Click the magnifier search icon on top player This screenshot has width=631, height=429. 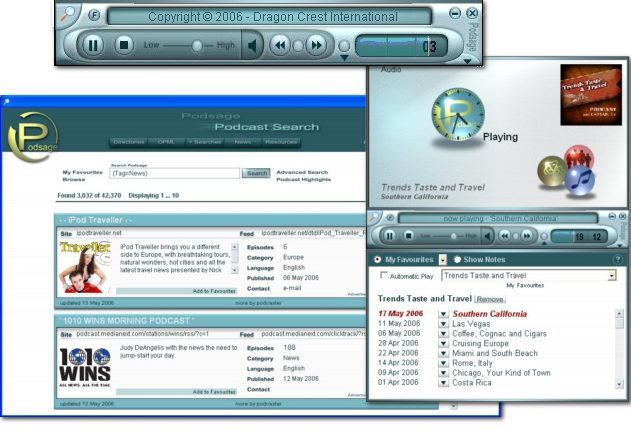67,13
